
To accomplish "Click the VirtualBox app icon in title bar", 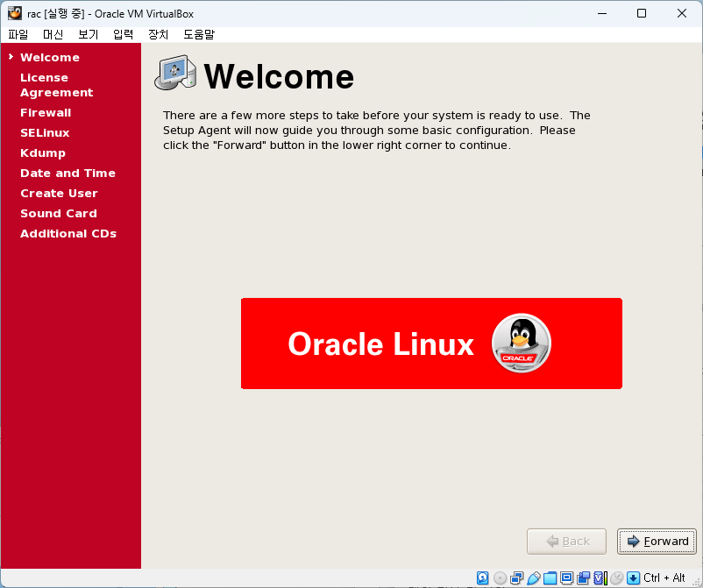I will point(15,13).
